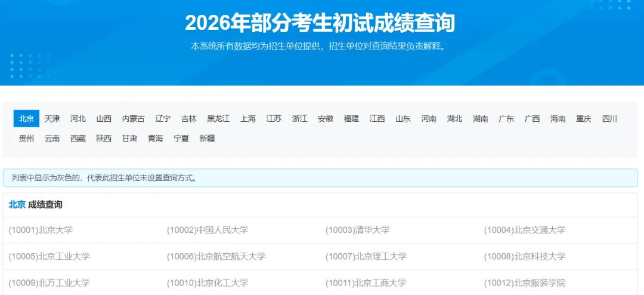Switch to the 贵州 tab
Viewport: 644px width, 295px height.
coord(26,139)
